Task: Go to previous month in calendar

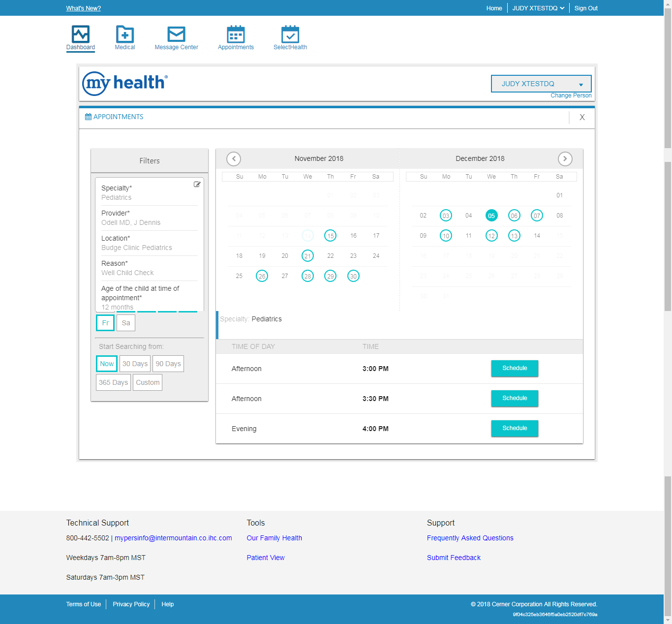Action: click(x=234, y=159)
